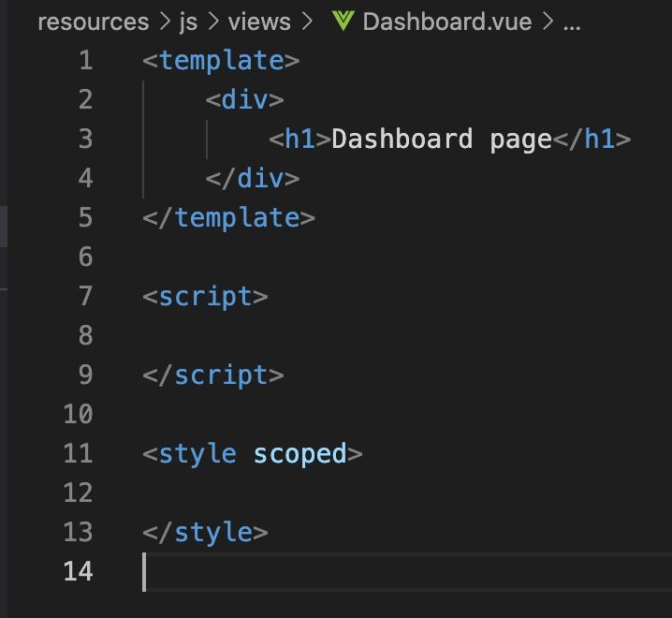Viewport: 672px width, 618px height.
Task: Click line number 9 in gutter
Action: (86, 375)
